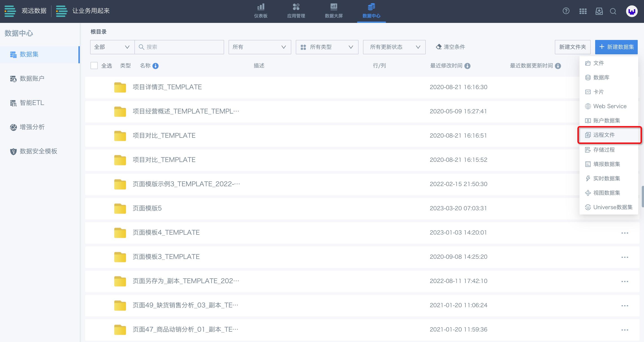This screenshot has width=644, height=342.
Task: Expand the 全部 dropdown
Action: (x=112, y=47)
